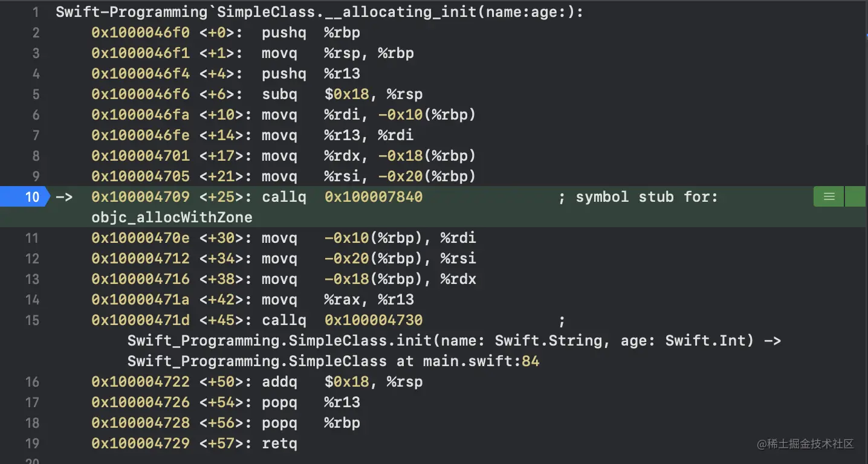The width and height of the screenshot is (868, 464).
Task: Click callq target address 0x100004730
Action: click(374, 320)
